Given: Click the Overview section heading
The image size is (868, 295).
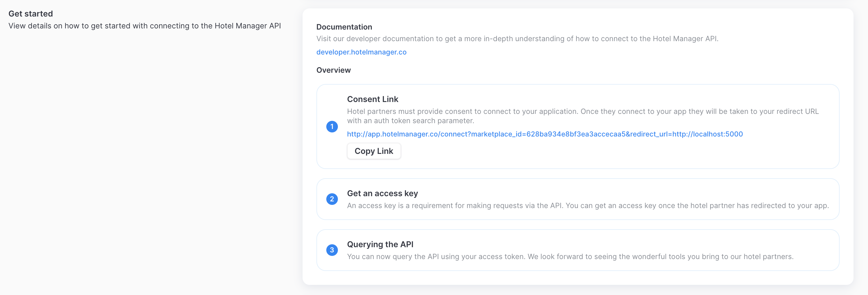Looking at the screenshot, I should click(333, 70).
